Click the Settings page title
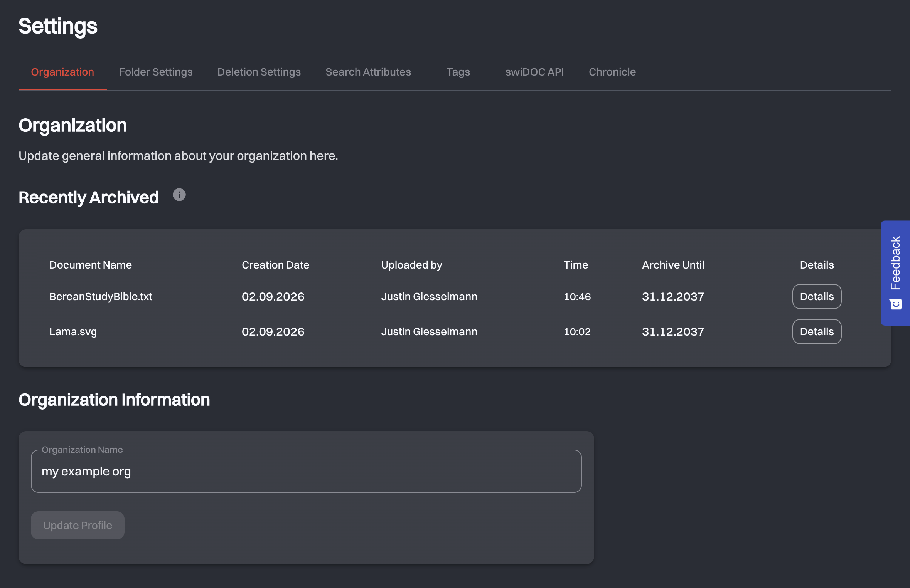This screenshot has width=910, height=588. (x=58, y=26)
